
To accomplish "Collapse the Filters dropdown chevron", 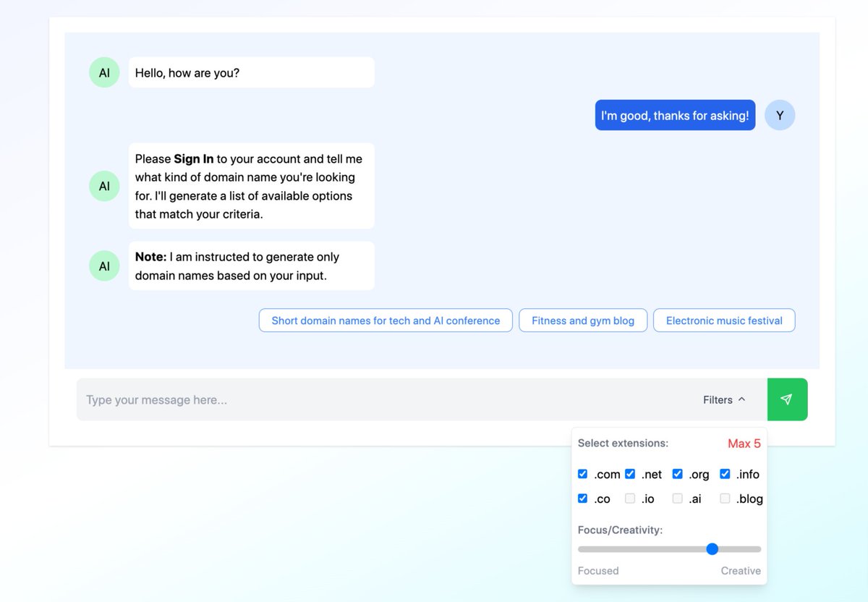I will [x=741, y=399].
